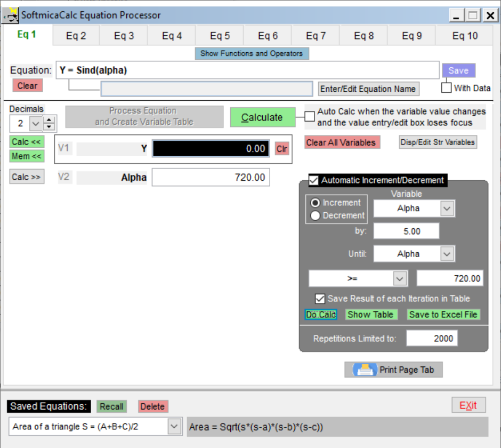Screen dimensions: 501x448
Task: Open the Eq 10 tab
Action: coord(465,36)
